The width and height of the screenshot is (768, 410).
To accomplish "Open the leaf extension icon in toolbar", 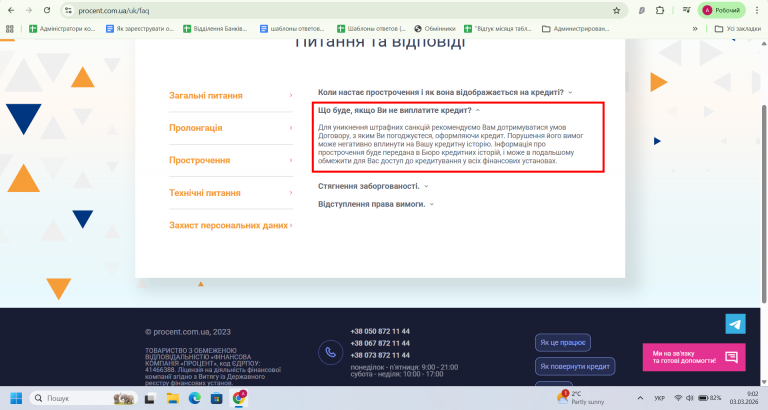I will 642,10.
